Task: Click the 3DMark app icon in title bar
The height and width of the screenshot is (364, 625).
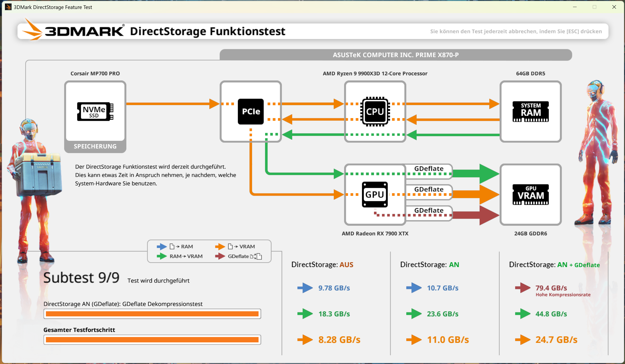Action: pyautogui.click(x=8, y=7)
